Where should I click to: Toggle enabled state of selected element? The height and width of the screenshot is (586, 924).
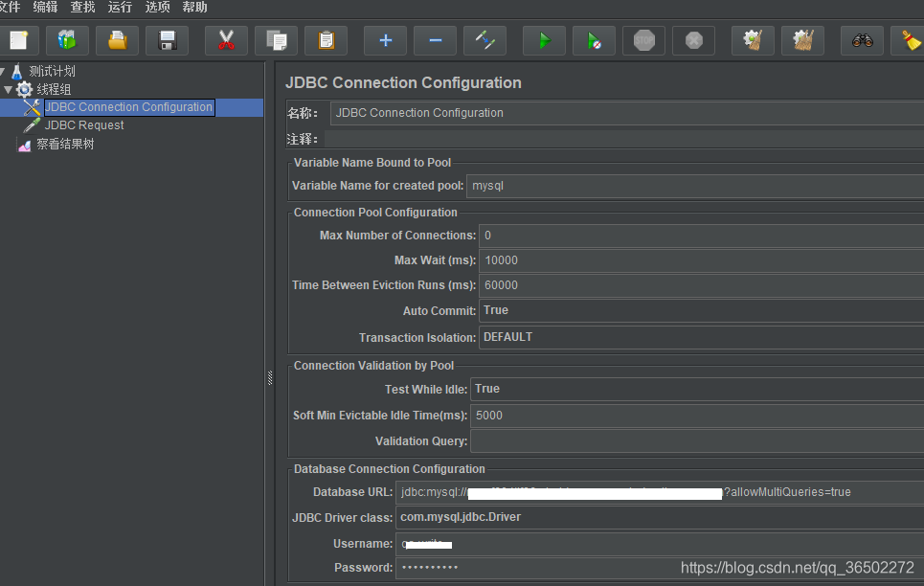tap(485, 39)
